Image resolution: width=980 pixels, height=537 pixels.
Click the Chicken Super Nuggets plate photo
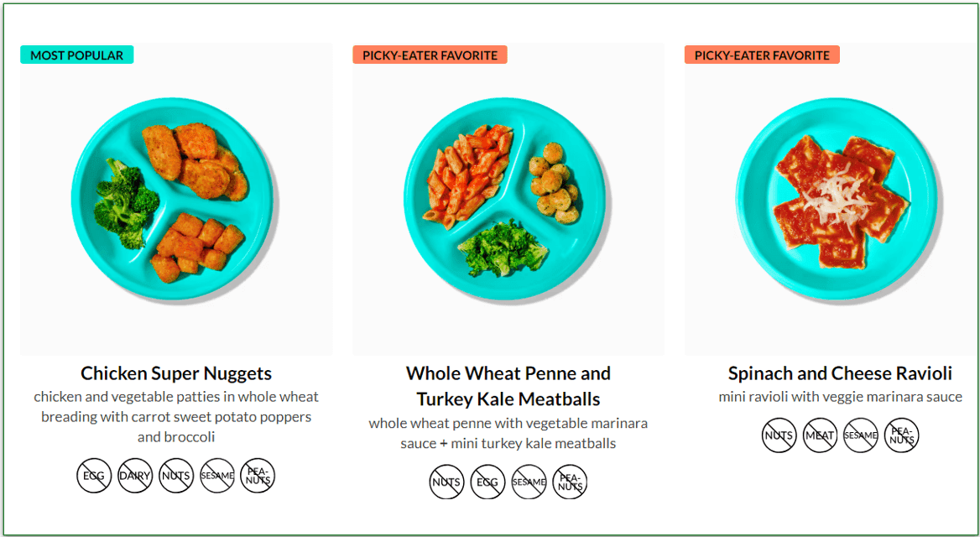point(175,200)
